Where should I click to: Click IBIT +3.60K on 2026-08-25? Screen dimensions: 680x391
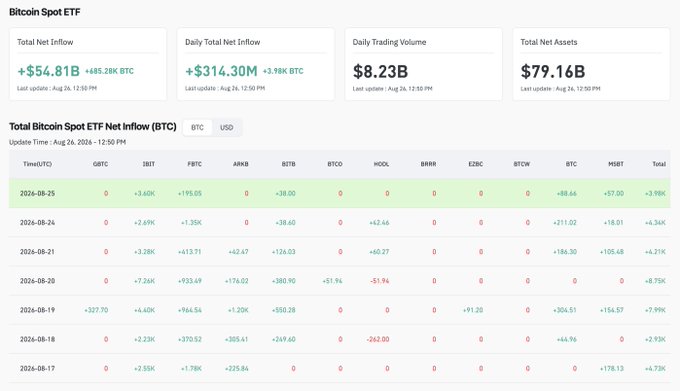point(144,193)
